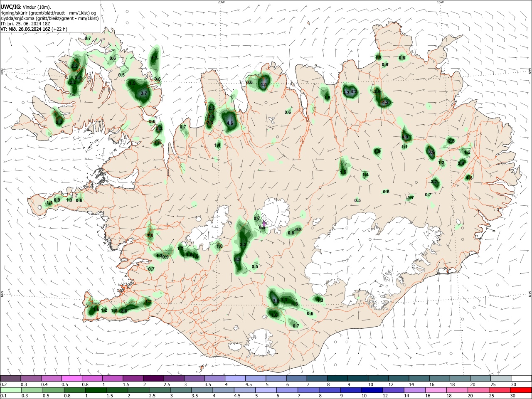532x399 pixels.
Task: Click the '20W' longitude label at the top
Action: click(x=222, y=2)
